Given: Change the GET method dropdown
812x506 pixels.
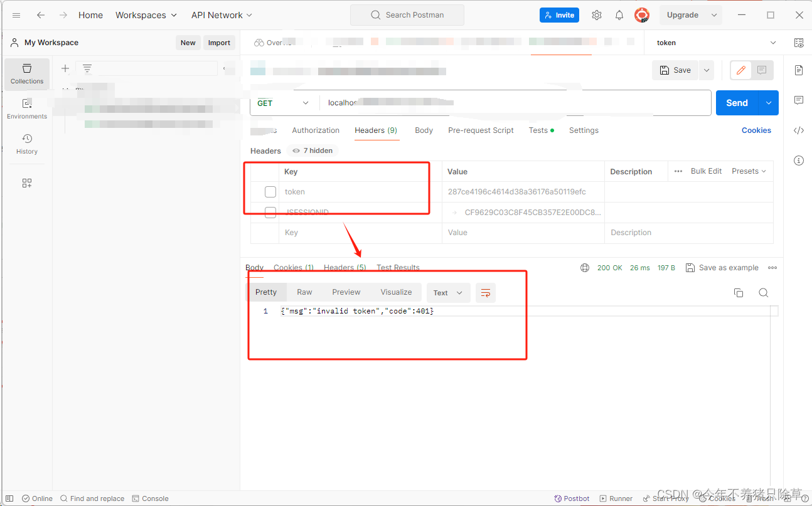Looking at the screenshot, I should pos(284,103).
